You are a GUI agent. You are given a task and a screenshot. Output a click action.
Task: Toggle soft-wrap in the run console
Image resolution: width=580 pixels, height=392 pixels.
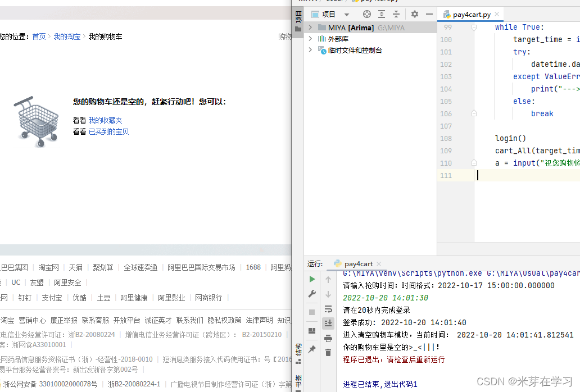tap(328, 309)
